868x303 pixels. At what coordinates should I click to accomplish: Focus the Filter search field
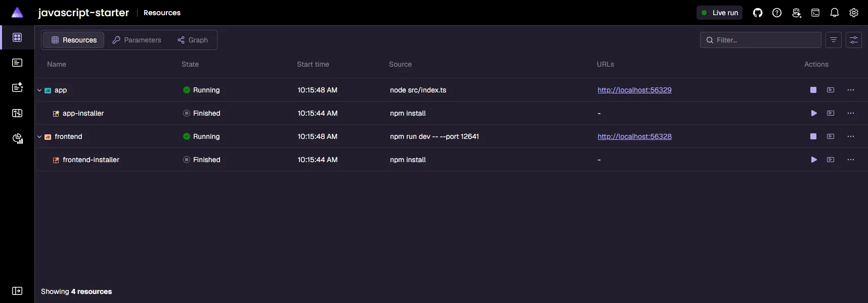[761, 40]
